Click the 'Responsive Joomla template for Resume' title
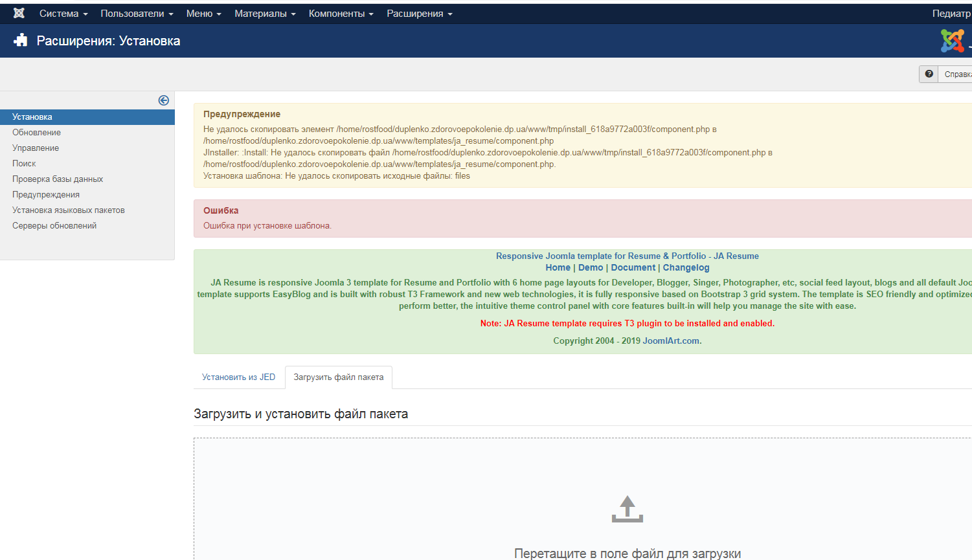The image size is (972, 560). (627, 256)
